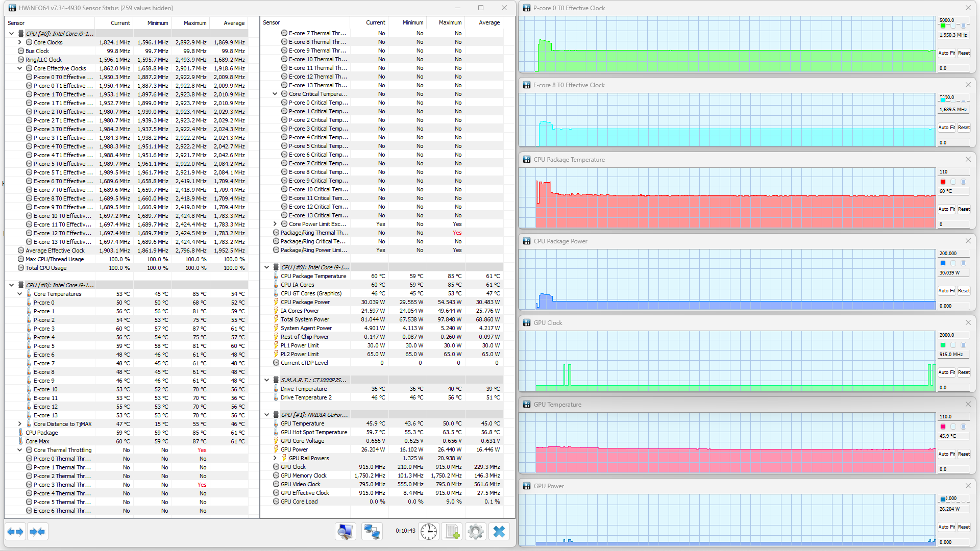Click the collapse columns arrows icon
This screenshot has height=551, width=980.
37,532
